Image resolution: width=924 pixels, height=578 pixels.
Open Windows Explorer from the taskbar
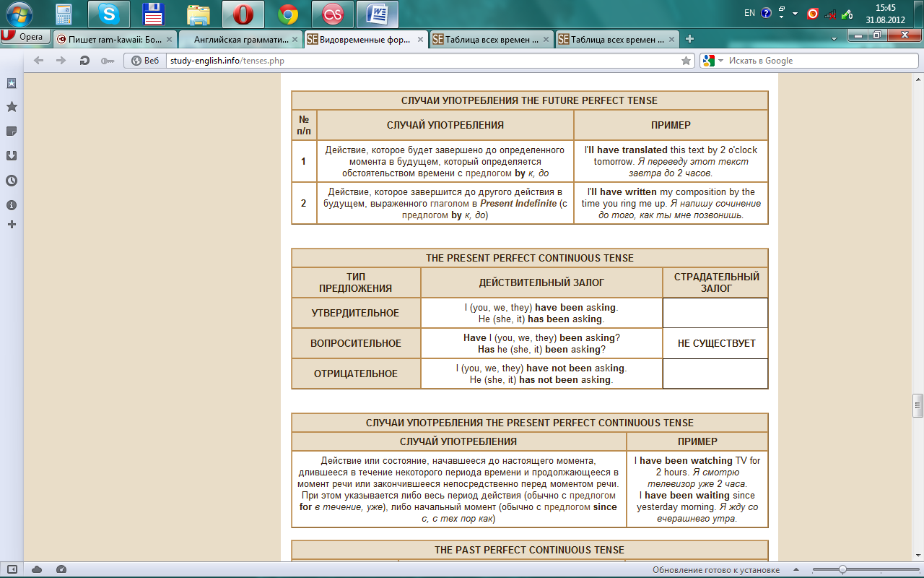tap(198, 14)
